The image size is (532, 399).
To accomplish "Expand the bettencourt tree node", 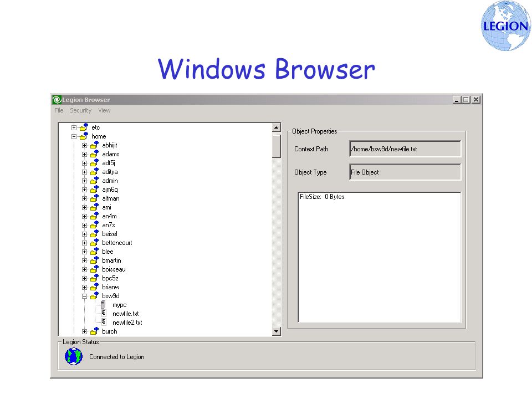I will (84, 243).
